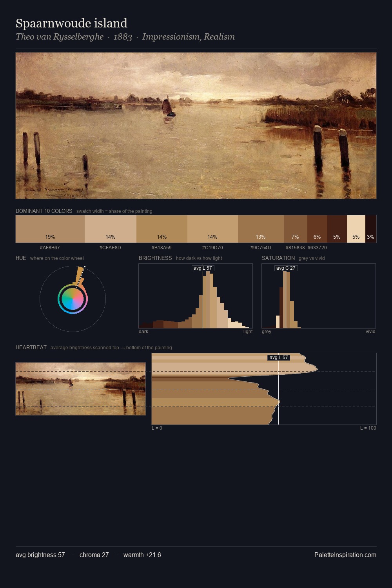Click the 'light' axis label under the brightness histogram

click(x=248, y=332)
